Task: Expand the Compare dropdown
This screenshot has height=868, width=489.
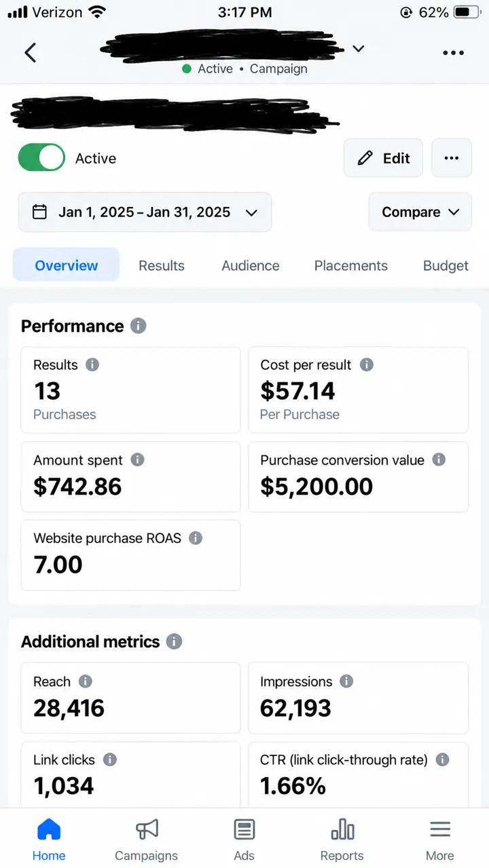Action: pyautogui.click(x=420, y=212)
